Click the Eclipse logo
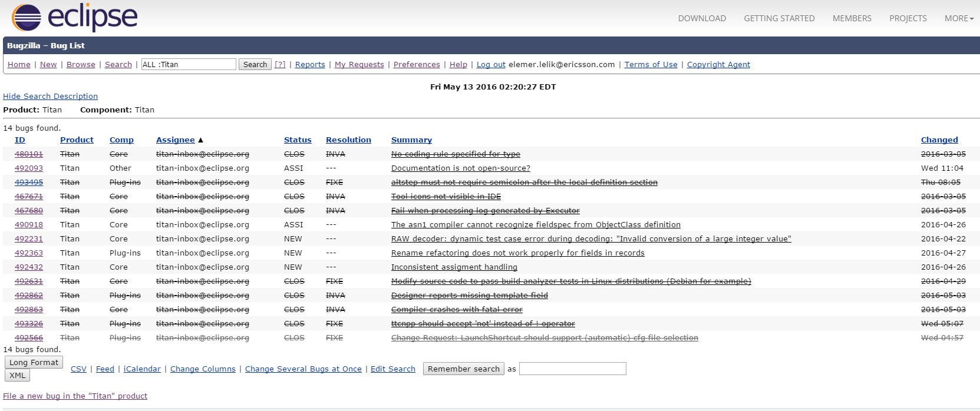 pos(74,17)
